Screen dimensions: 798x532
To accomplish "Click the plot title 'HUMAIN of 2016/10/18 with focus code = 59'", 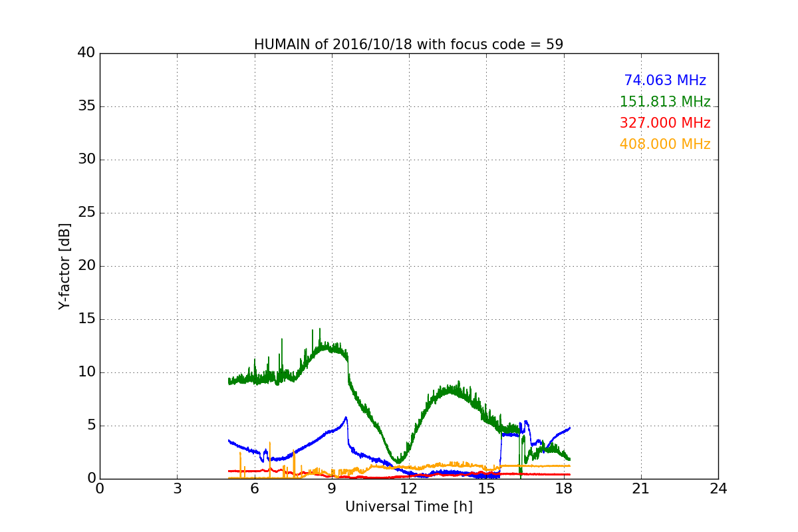I will tap(408, 45).
